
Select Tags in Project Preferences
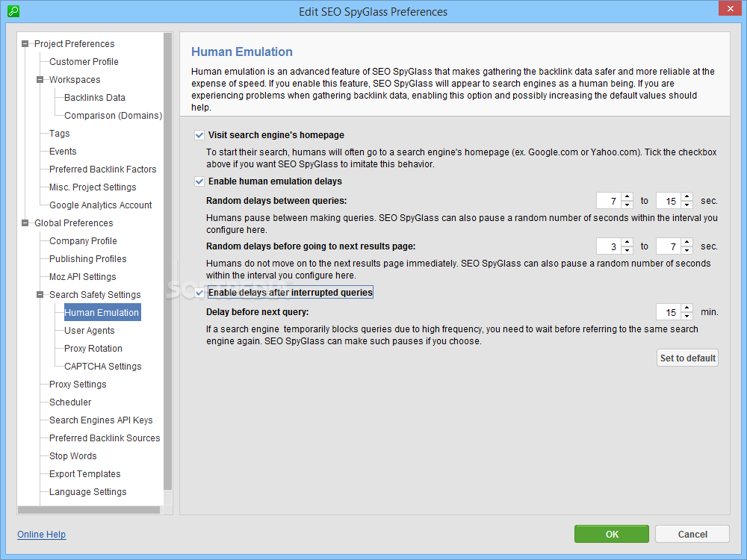coord(60,134)
